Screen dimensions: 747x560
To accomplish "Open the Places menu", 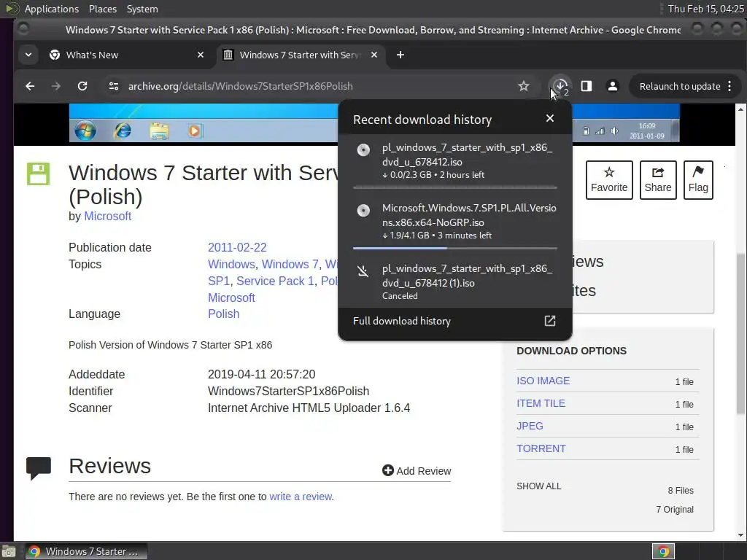I will point(102,9).
